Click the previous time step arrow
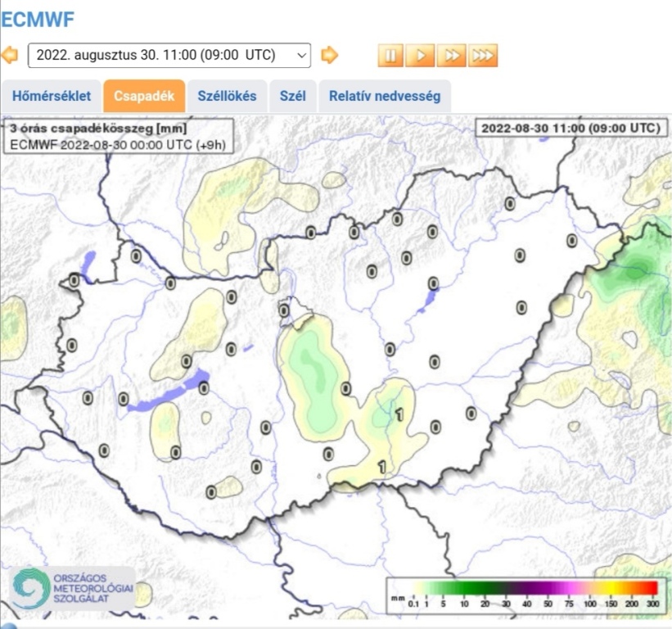 10,55
